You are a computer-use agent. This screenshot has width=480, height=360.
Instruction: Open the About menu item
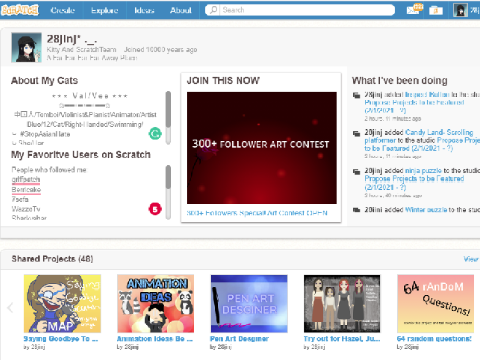(x=181, y=10)
